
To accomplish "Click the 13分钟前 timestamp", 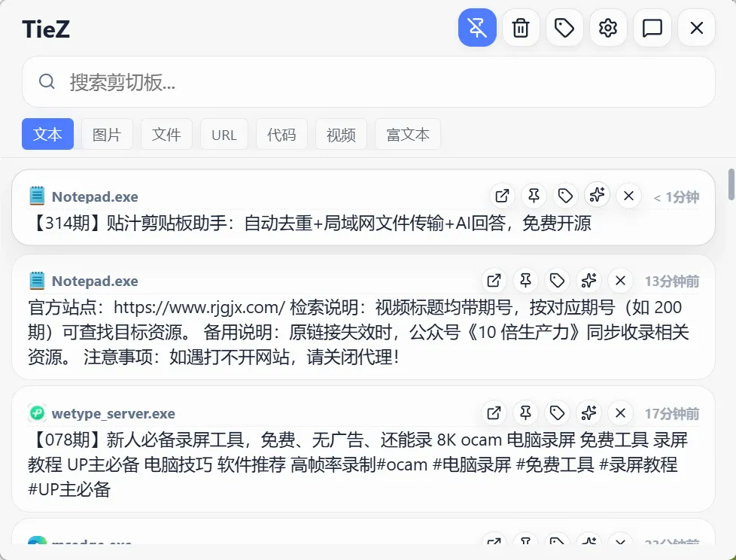I will point(672,282).
